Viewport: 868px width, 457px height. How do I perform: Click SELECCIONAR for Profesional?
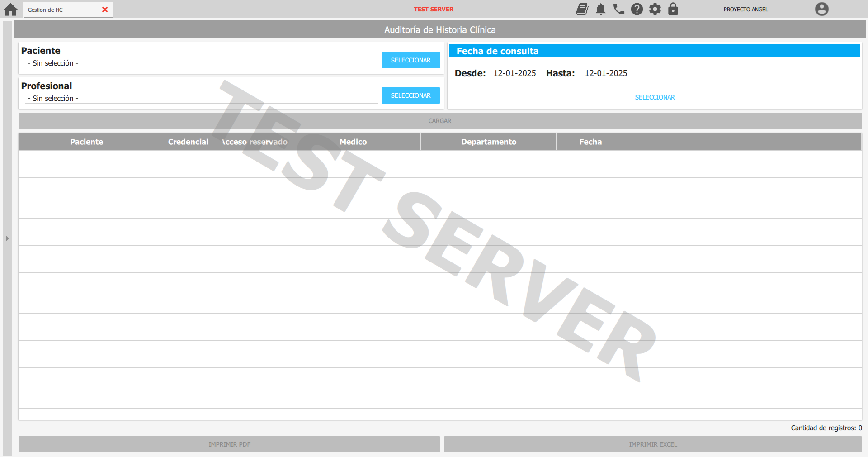tap(410, 95)
